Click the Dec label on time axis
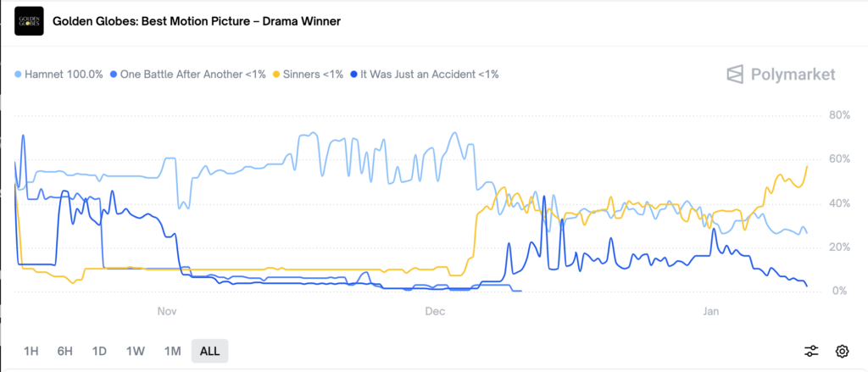Screen dimensions: 868x372 coord(435,311)
